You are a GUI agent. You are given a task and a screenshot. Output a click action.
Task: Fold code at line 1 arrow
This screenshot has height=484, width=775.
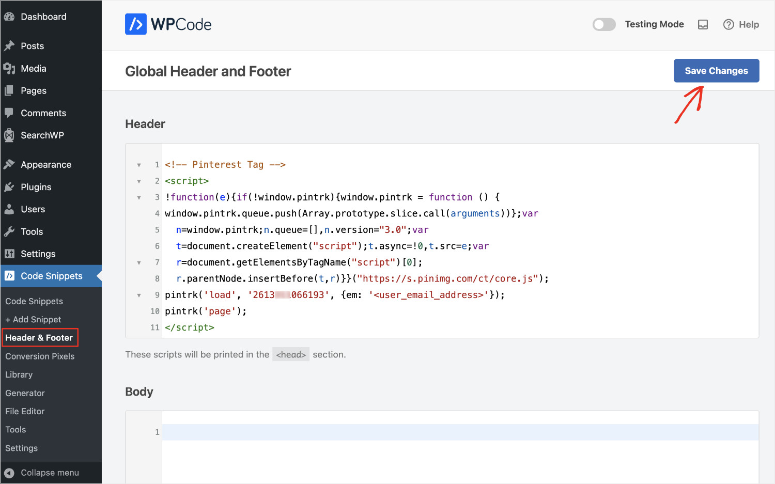(138, 164)
